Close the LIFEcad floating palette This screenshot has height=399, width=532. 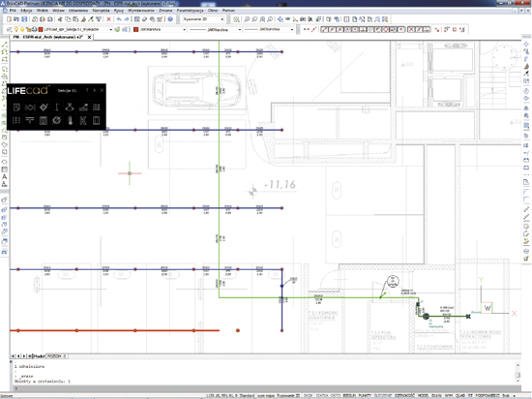102,90
